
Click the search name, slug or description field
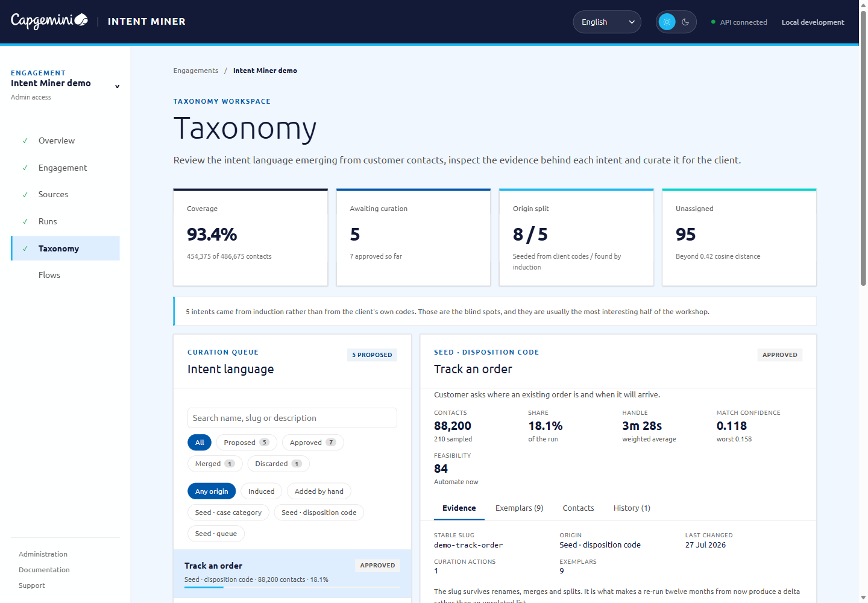(292, 418)
